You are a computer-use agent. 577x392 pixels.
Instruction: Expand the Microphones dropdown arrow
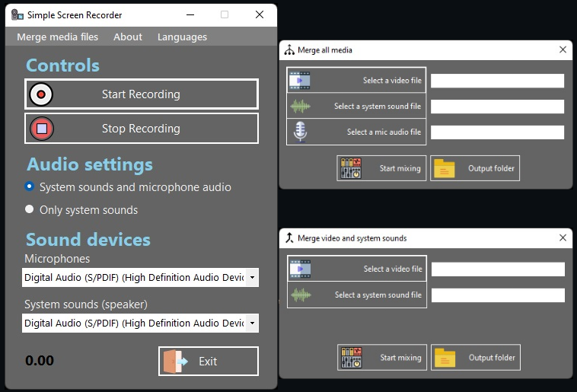pyautogui.click(x=253, y=278)
